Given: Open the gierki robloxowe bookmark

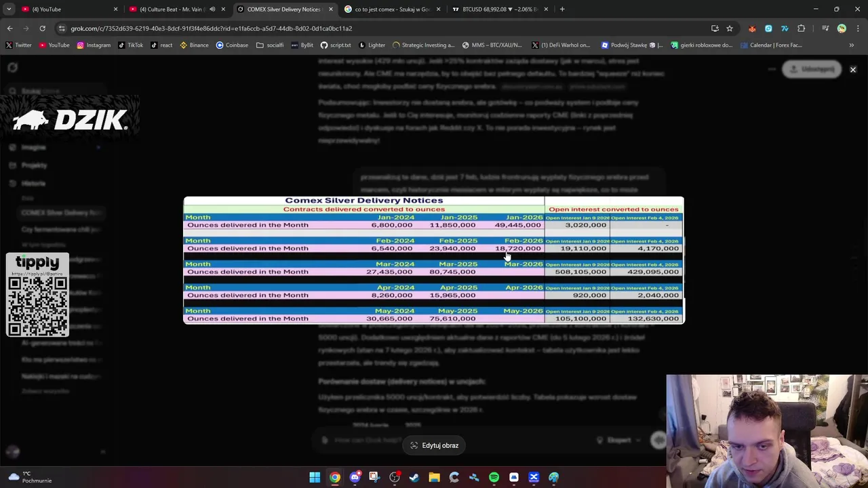Looking at the screenshot, I should [702, 45].
